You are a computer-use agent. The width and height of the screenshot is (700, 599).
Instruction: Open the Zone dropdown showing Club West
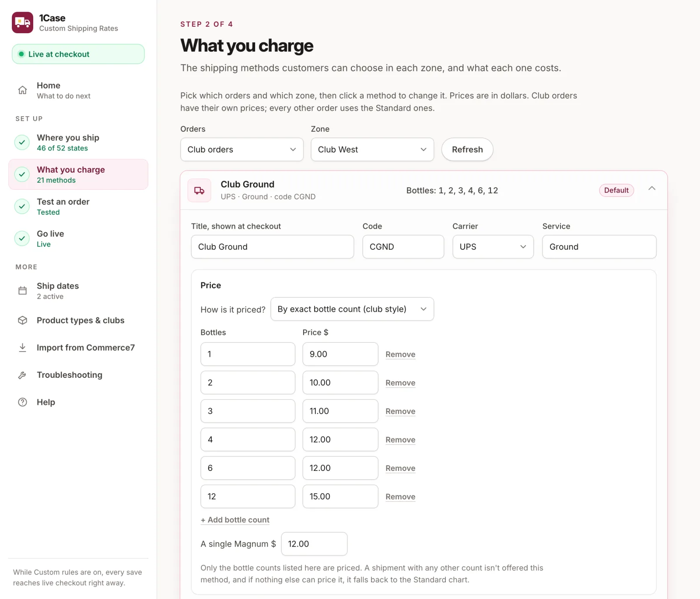[372, 150]
